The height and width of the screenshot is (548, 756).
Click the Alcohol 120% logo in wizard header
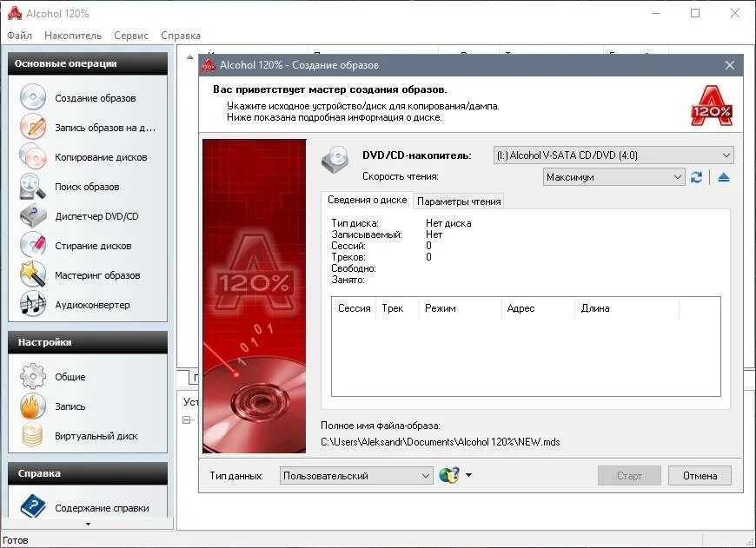pyautogui.click(x=712, y=106)
